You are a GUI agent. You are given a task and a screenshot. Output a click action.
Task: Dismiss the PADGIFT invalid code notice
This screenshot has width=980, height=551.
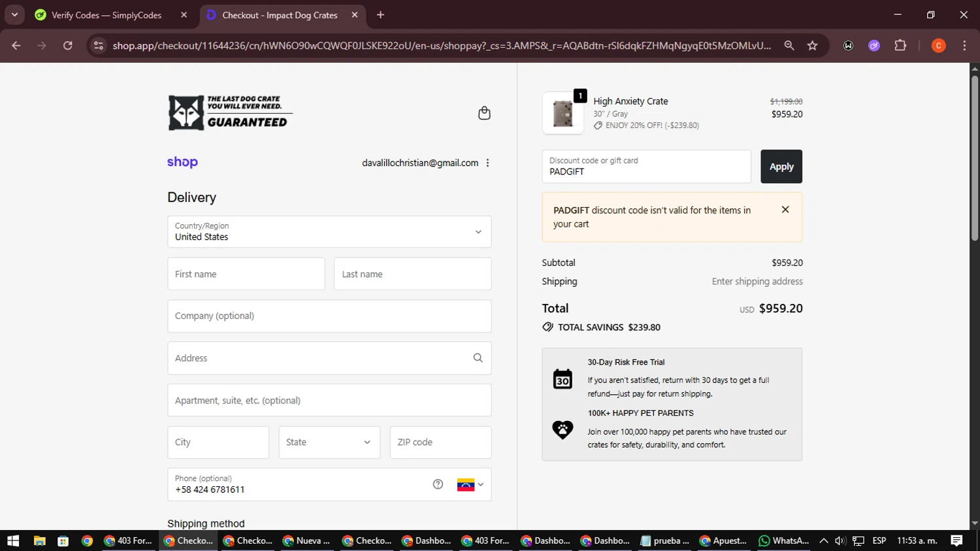pos(785,210)
